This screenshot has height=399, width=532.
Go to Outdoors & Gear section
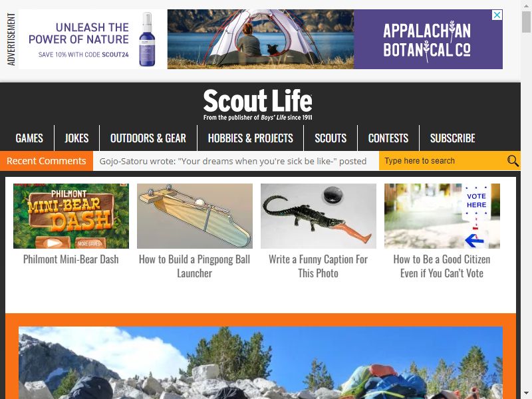coord(148,138)
